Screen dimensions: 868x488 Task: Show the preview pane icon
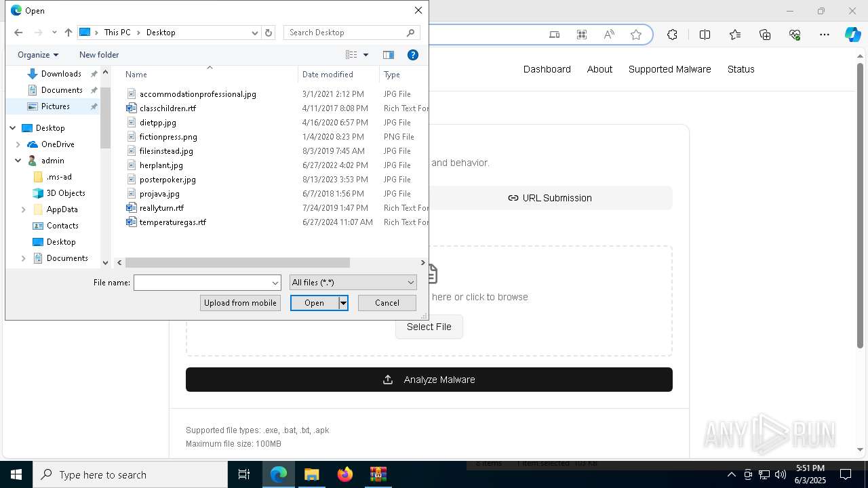click(389, 55)
